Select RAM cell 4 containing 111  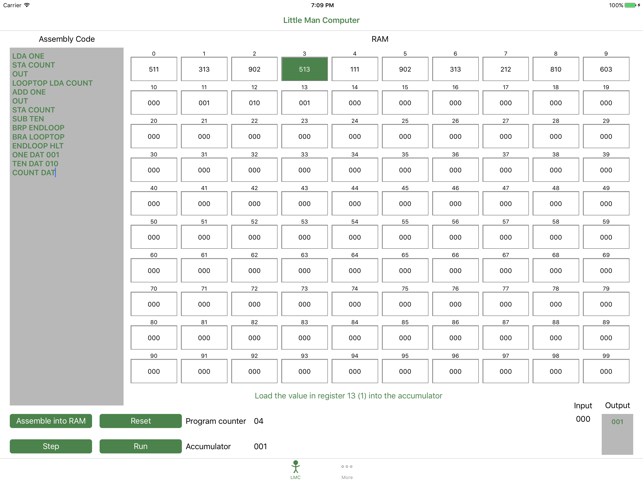click(355, 69)
